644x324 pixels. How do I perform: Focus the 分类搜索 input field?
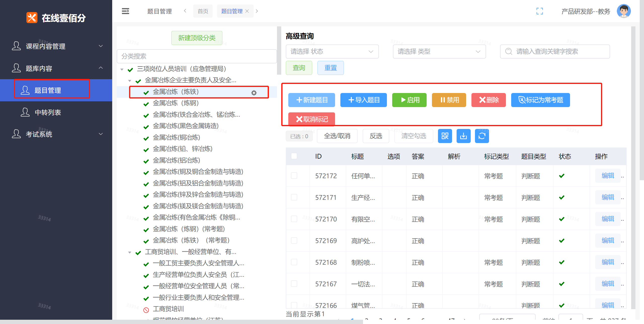[197, 56]
